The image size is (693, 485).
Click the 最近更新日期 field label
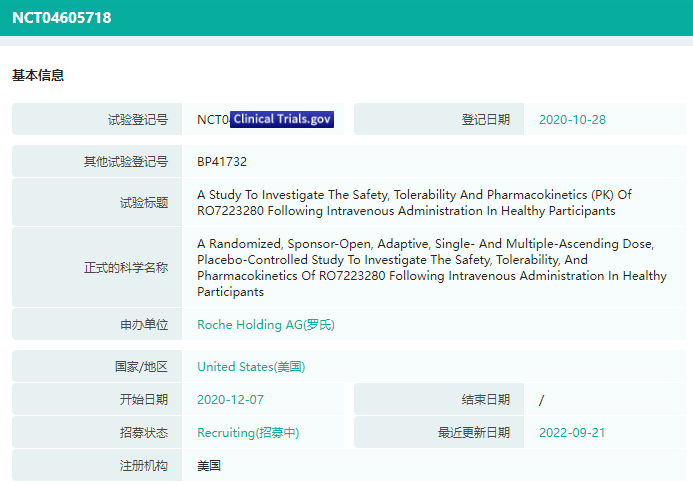point(474,433)
